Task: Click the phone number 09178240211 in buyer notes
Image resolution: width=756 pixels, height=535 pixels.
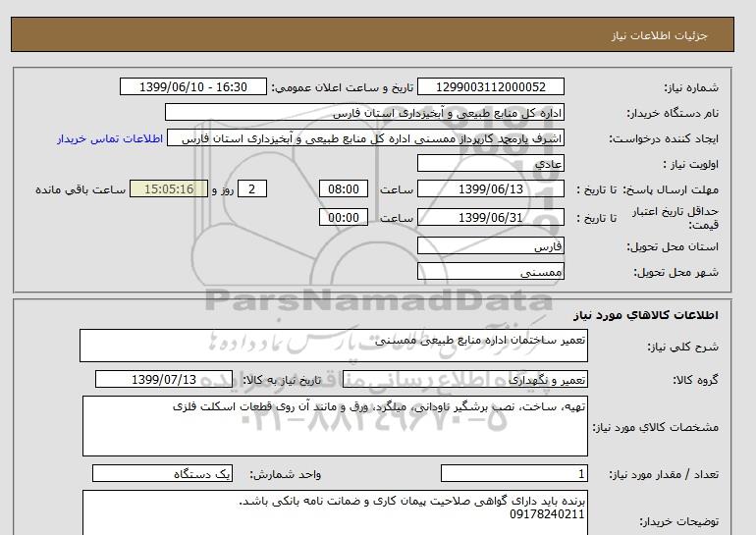Action: pyautogui.click(x=547, y=514)
